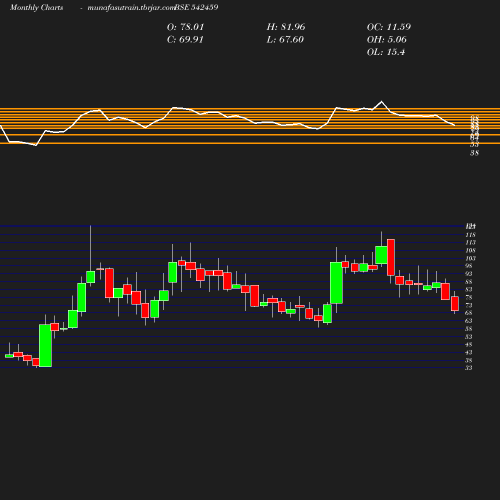This screenshot has height=500, width=500.
Task: Click price axis label 58
Action: pyautogui.click(x=469, y=329)
